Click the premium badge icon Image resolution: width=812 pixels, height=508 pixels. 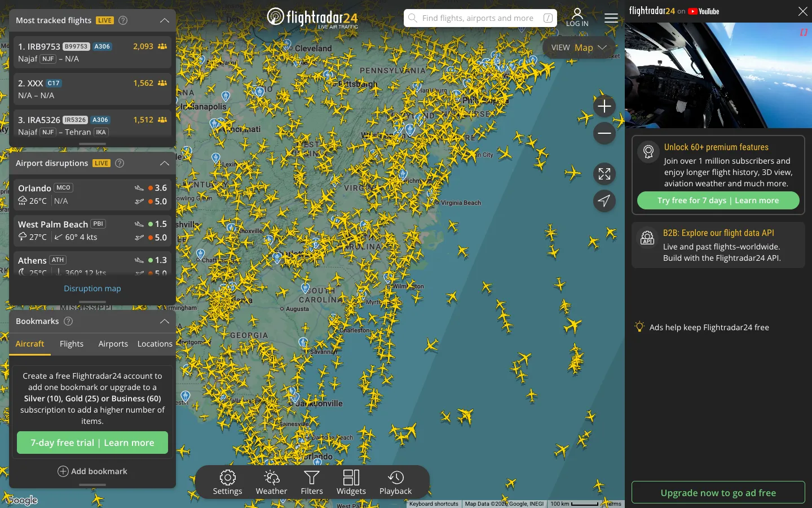coord(648,151)
